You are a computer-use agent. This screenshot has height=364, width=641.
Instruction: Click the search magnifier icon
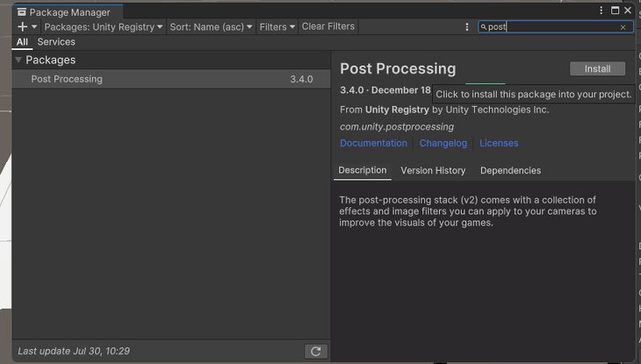tap(484, 27)
